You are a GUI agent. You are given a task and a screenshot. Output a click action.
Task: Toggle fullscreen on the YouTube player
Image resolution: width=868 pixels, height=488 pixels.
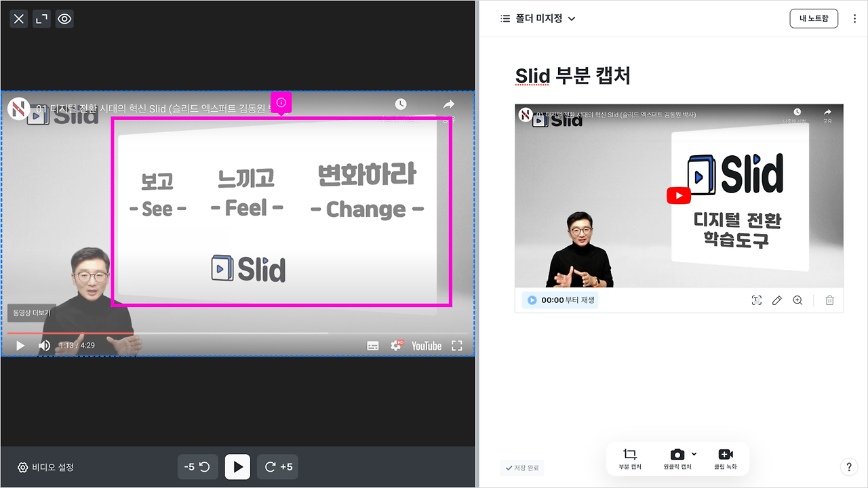456,345
